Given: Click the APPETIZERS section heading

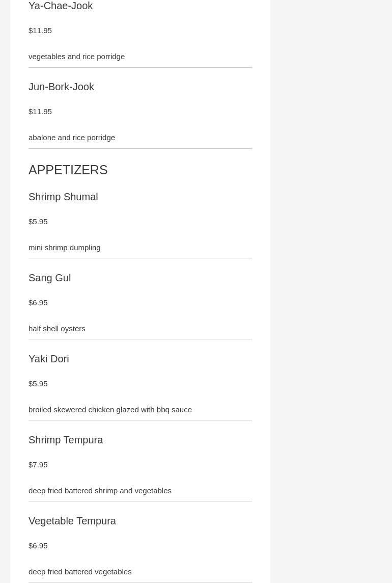Looking at the screenshot, I should click(x=68, y=170).
